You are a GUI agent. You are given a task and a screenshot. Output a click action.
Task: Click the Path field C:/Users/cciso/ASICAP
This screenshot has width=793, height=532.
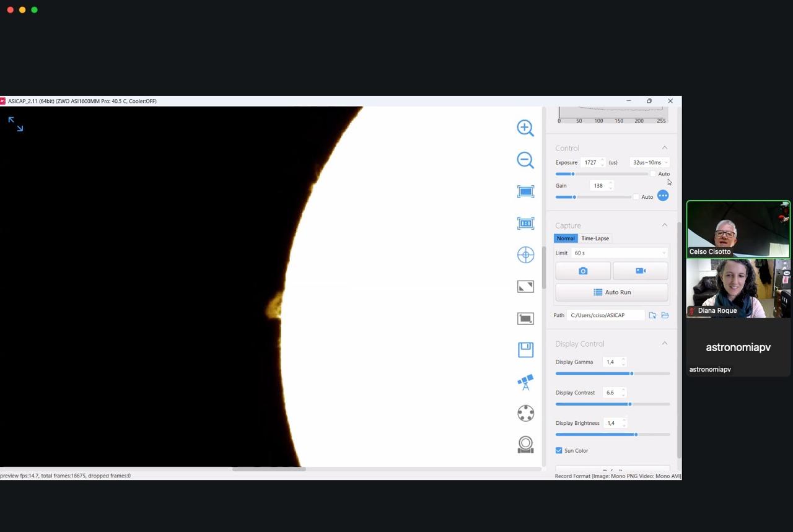point(605,315)
